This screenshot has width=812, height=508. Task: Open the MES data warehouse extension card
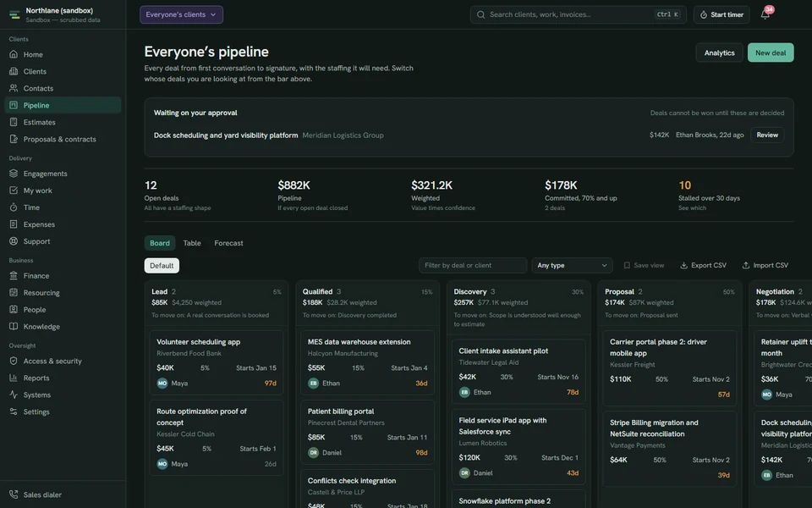(368, 362)
